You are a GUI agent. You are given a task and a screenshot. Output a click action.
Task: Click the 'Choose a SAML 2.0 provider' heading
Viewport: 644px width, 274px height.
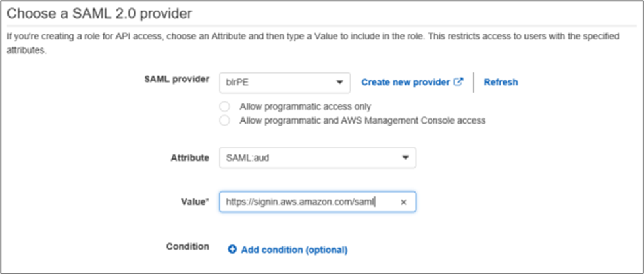click(x=104, y=12)
